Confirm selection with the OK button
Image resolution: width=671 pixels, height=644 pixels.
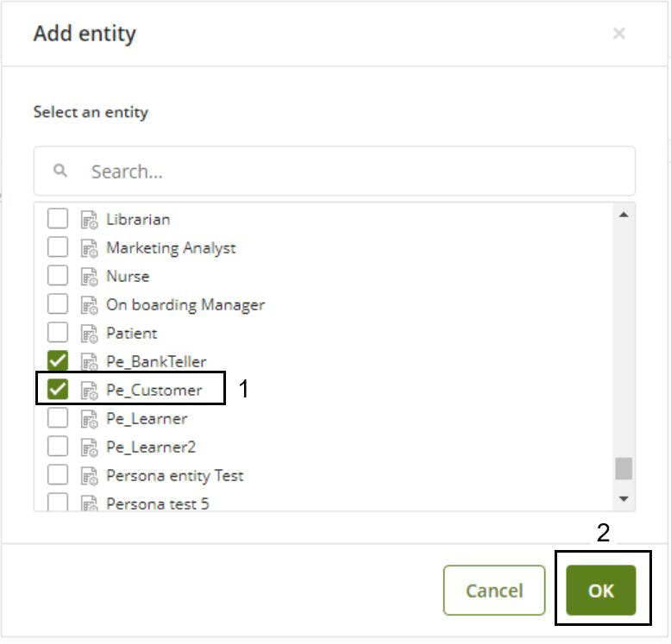point(601,591)
